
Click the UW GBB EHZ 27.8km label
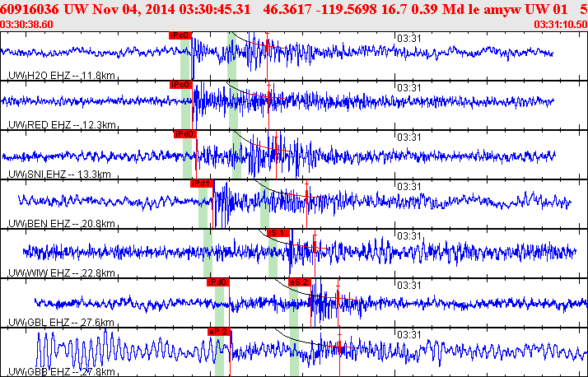[59, 372]
